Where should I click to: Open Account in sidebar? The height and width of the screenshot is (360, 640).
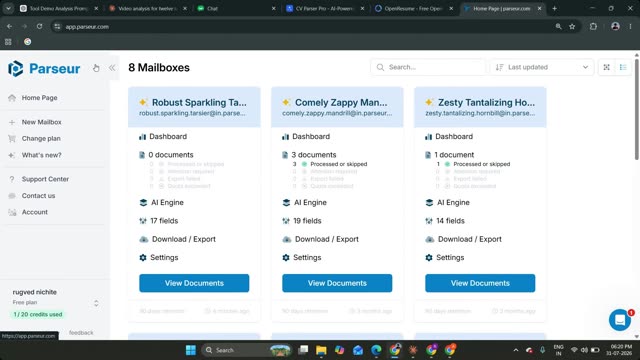35,212
